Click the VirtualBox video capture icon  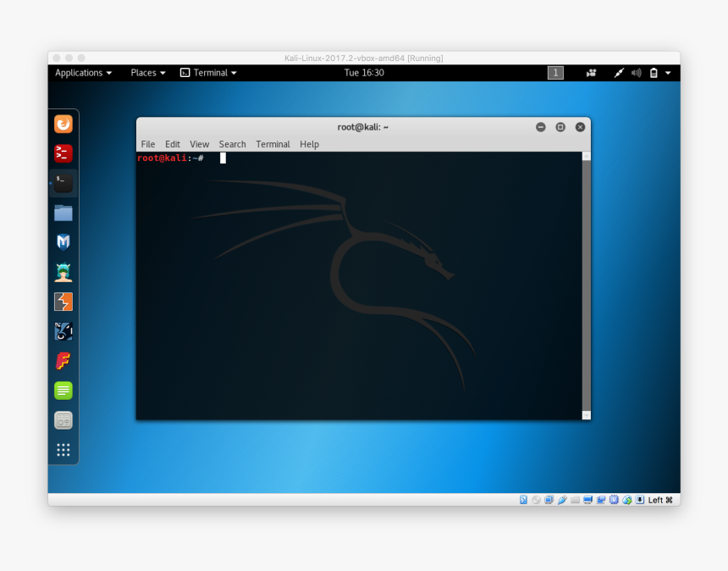click(601, 500)
